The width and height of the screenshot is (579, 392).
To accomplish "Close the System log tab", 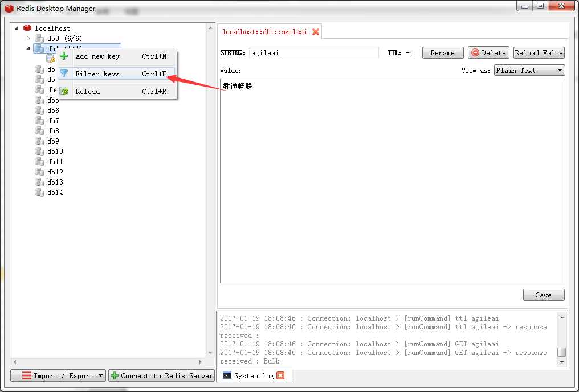I will coord(280,375).
